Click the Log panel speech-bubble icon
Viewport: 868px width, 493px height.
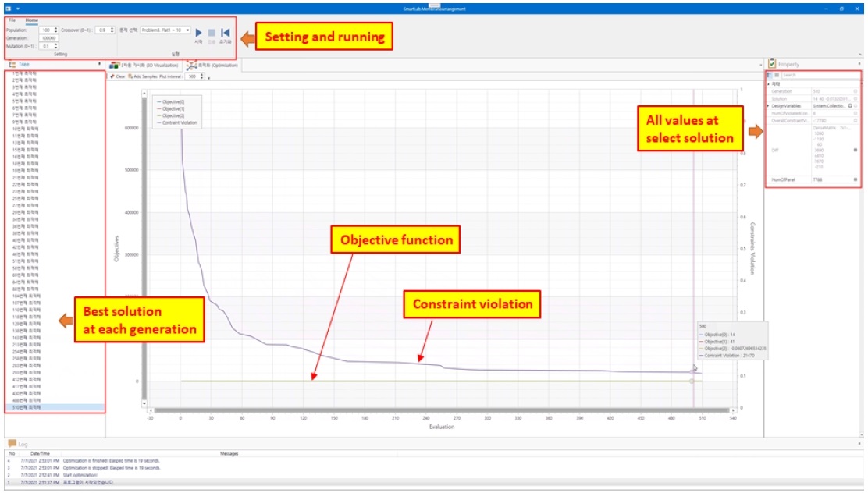(12, 443)
